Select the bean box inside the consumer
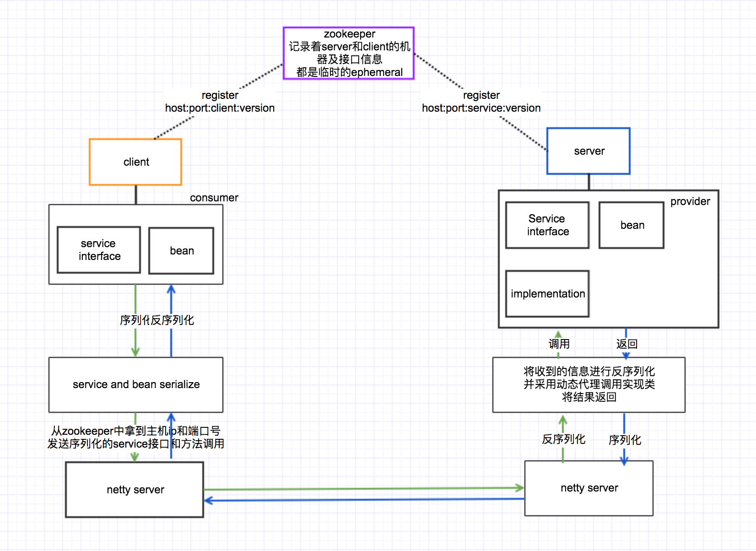The height and width of the screenshot is (551, 756). (x=181, y=251)
